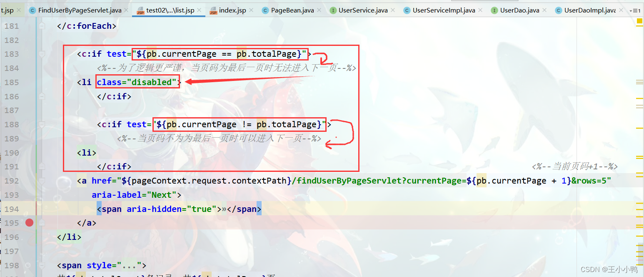The image size is (644, 277).
Task: Click the warning stripe mark beside line 185
Action: [x=639, y=82]
